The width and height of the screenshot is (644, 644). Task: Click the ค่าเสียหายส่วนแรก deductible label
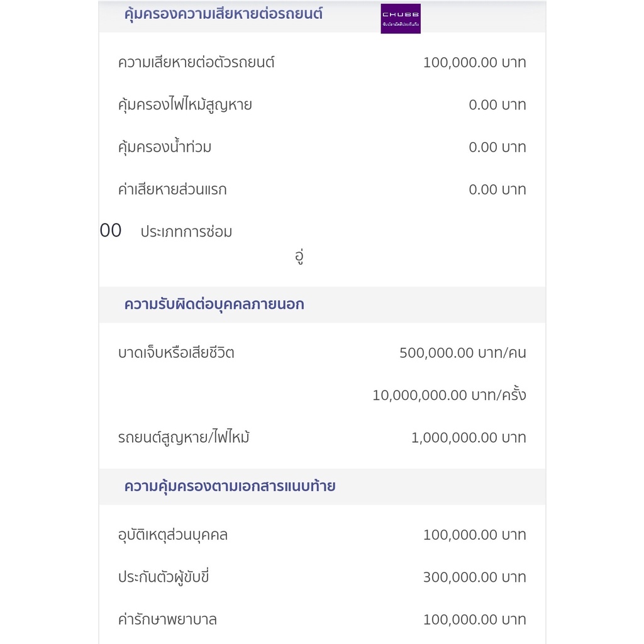(x=172, y=190)
